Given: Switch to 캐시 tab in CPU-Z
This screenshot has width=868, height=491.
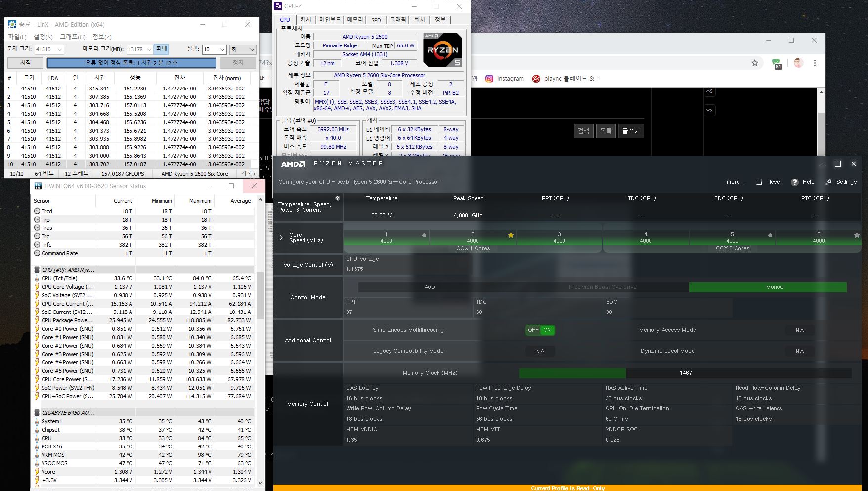Looking at the screenshot, I should 306,20.
